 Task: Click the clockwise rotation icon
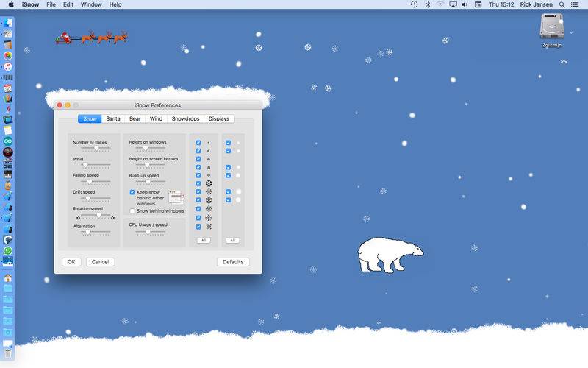[113, 218]
